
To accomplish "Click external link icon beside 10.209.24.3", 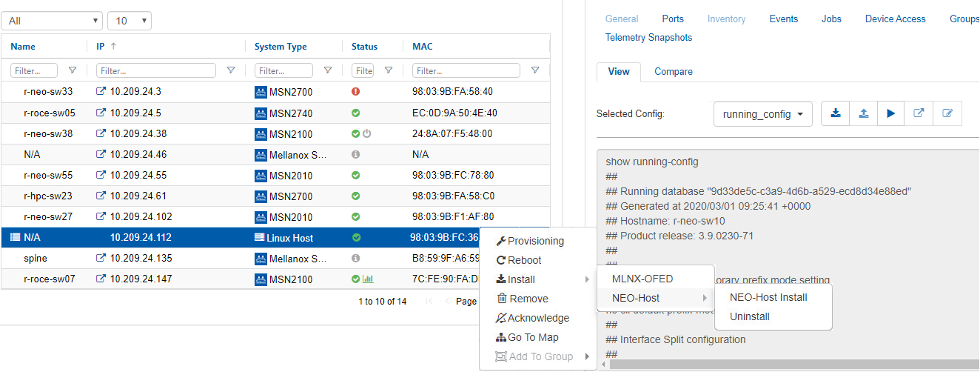I will click(x=101, y=92).
